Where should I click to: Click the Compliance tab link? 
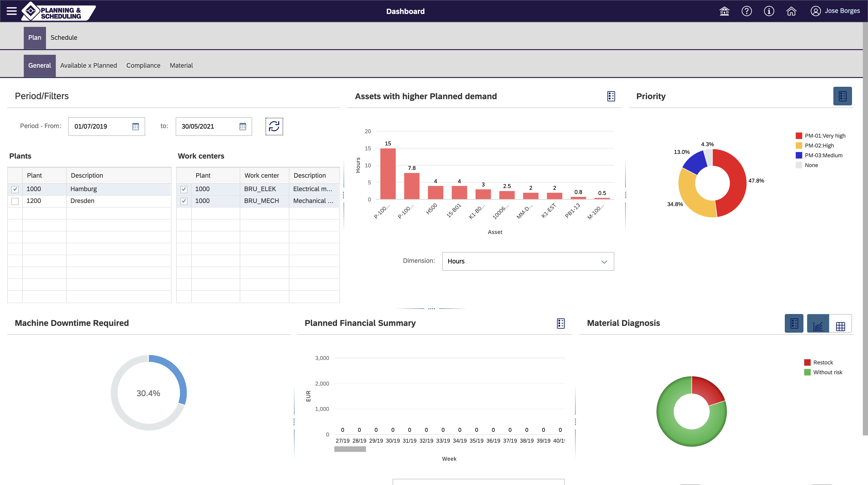143,65
